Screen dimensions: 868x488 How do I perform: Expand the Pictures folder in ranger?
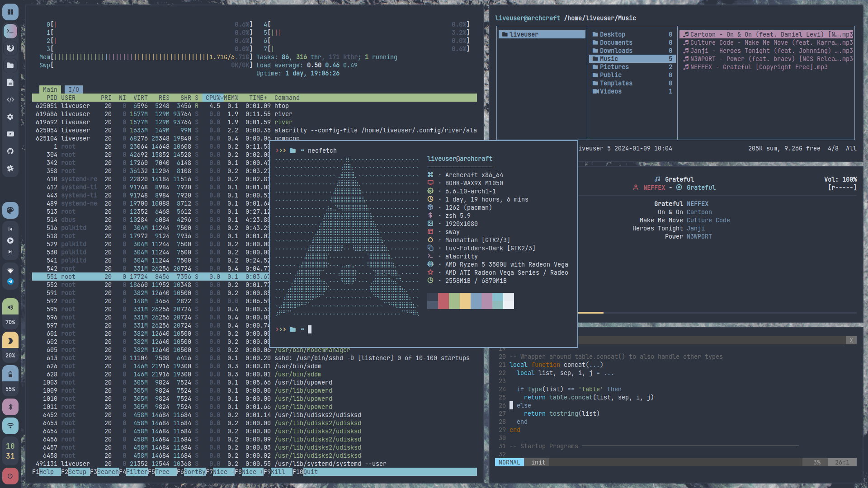[x=614, y=67]
